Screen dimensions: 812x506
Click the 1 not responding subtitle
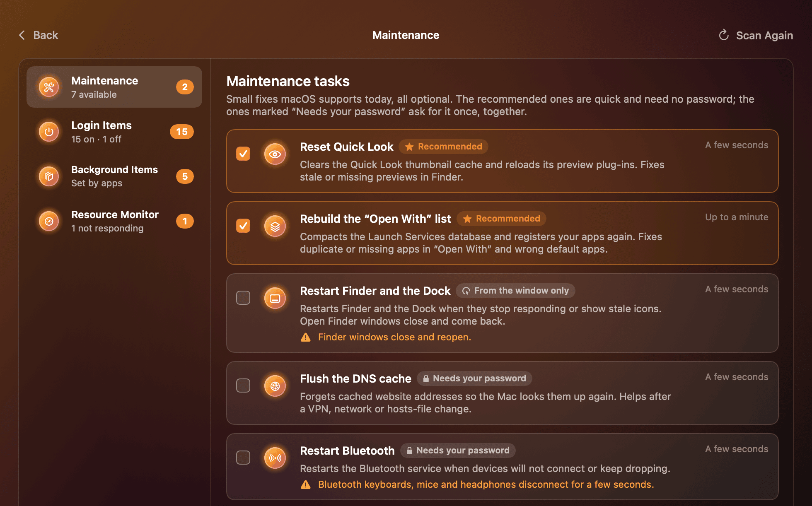tap(107, 228)
